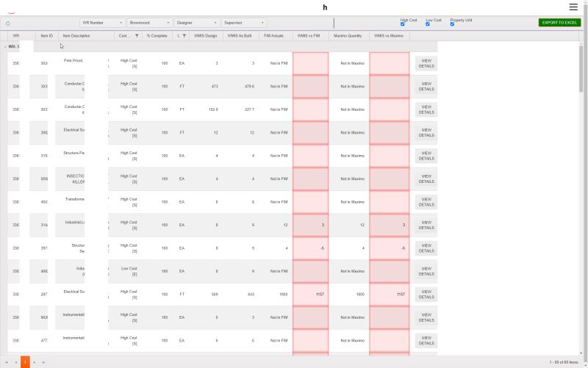
Task: Click the scrollbar down arrow
Action: [x=581, y=353]
